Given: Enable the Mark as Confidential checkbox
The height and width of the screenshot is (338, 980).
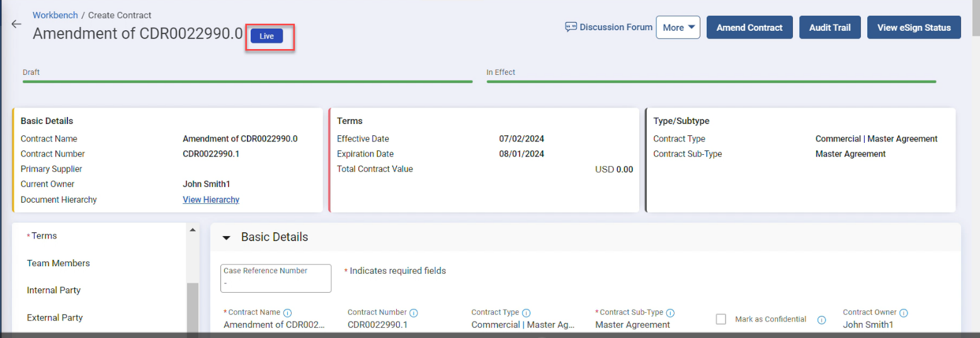Looking at the screenshot, I should pyautogui.click(x=721, y=319).
